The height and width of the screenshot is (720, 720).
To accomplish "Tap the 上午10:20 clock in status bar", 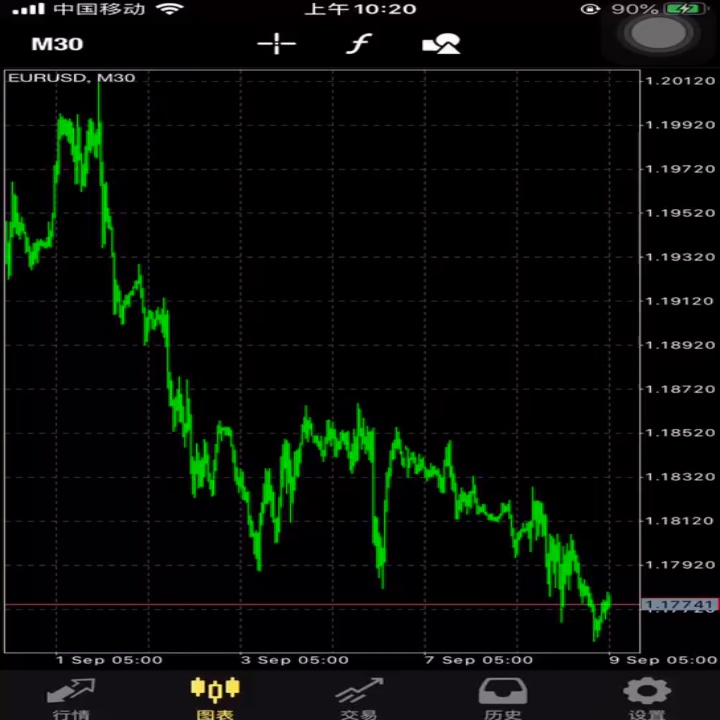I will [360, 9].
